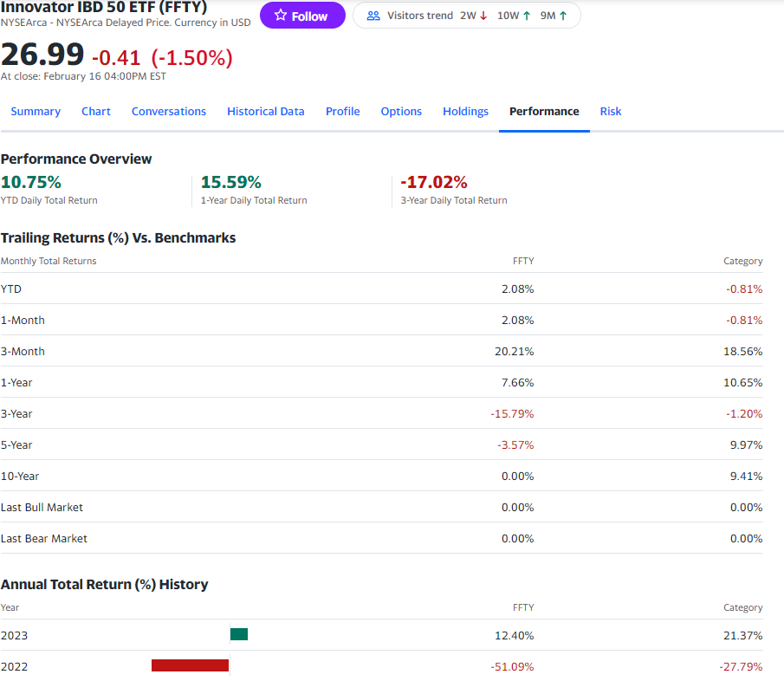Click the 2022 year label
Viewport: 784px width, 681px height.
[14, 666]
